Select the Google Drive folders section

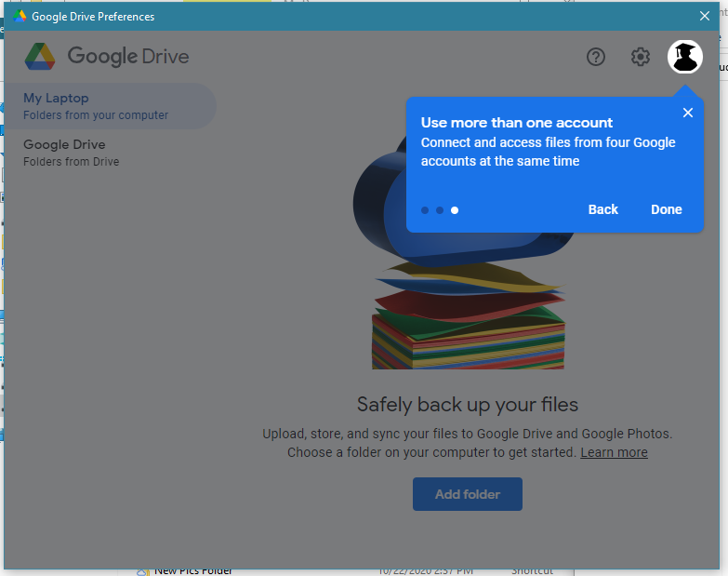pyautogui.click(x=110, y=153)
